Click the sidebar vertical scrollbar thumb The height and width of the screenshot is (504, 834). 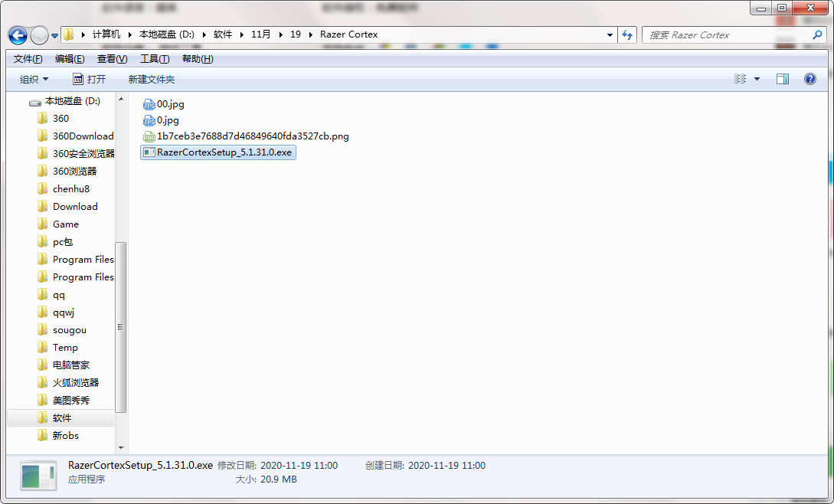pyautogui.click(x=121, y=327)
